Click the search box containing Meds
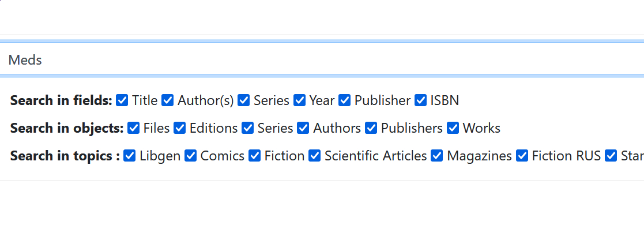Viewport: 644px width, 225px height. [x=322, y=59]
